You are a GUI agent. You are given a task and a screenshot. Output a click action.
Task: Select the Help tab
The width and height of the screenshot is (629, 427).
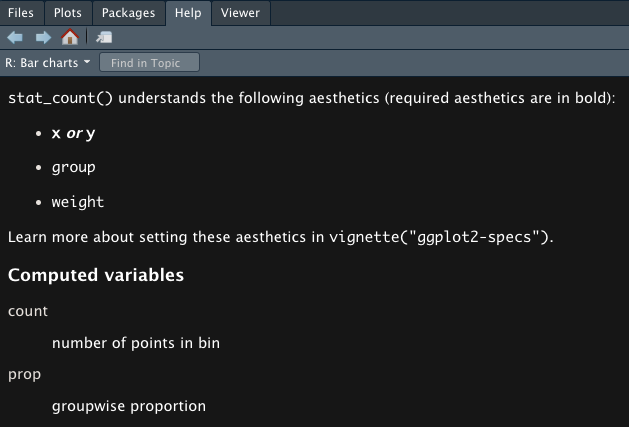(186, 13)
